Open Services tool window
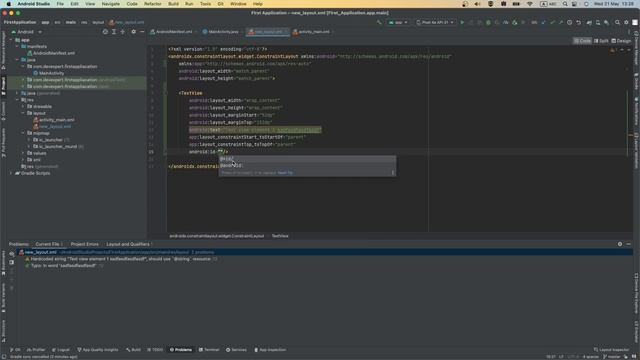The image size is (640, 360). pos(236,350)
